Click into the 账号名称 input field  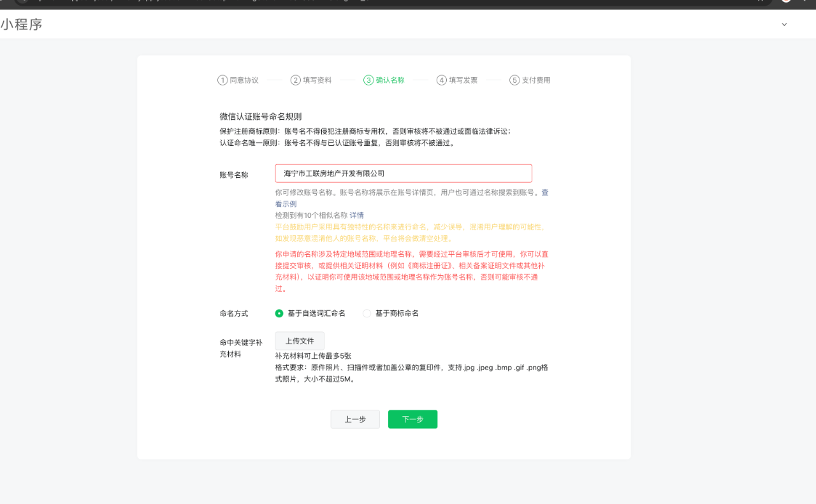(x=404, y=173)
